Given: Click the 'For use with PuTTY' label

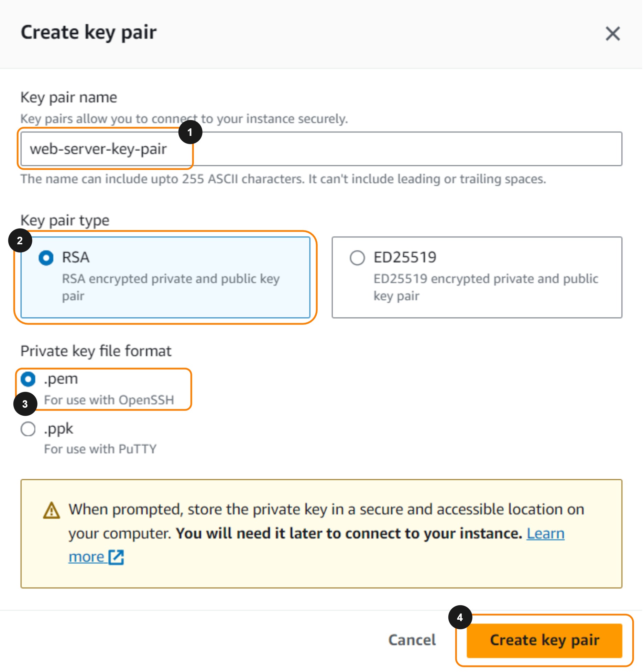Looking at the screenshot, I should [x=100, y=449].
